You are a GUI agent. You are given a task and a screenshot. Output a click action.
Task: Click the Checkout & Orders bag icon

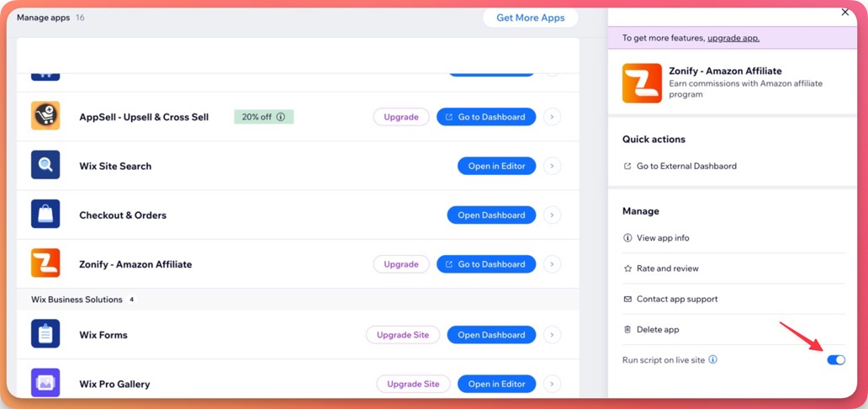45,215
